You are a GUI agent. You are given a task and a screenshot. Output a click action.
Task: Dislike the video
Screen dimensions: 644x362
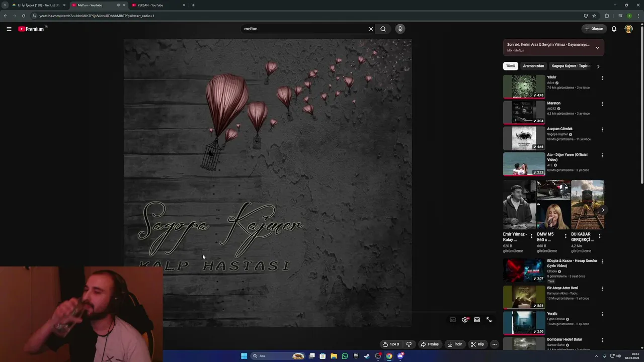coord(409,344)
